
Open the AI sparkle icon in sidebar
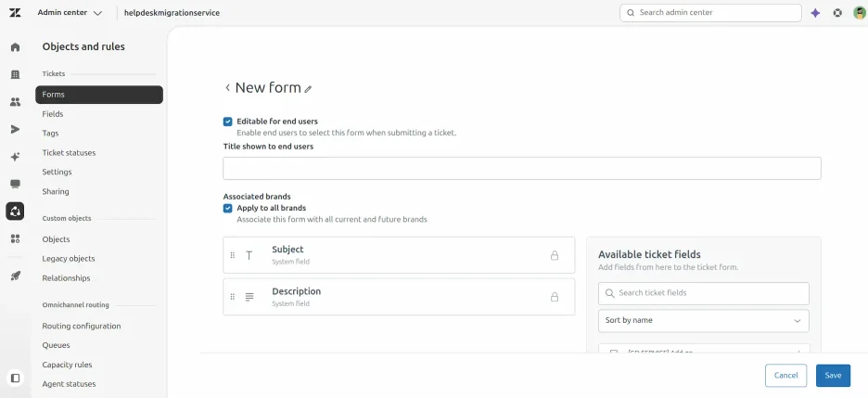coord(15,157)
